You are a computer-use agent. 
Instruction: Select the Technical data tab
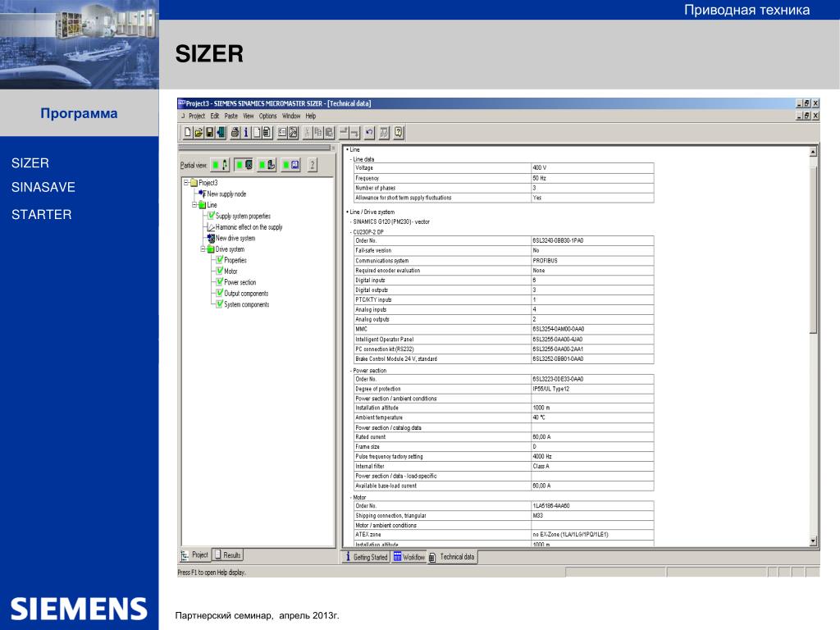tap(452, 557)
